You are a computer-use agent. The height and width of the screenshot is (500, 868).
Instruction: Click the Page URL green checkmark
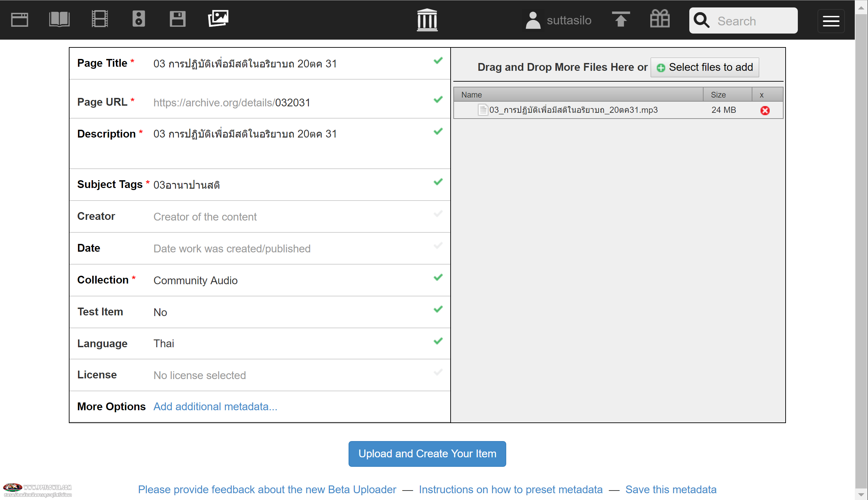point(438,100)
